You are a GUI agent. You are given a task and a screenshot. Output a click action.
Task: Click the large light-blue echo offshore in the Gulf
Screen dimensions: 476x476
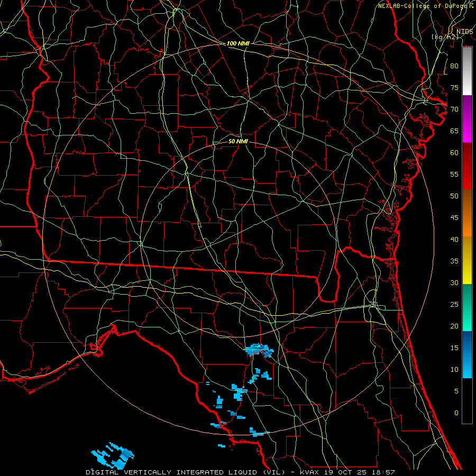(x=113, y=456)
